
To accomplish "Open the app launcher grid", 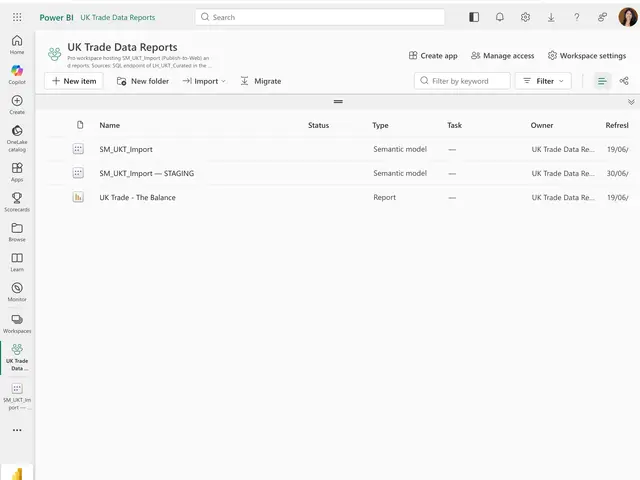I will [x=17, y=17].
